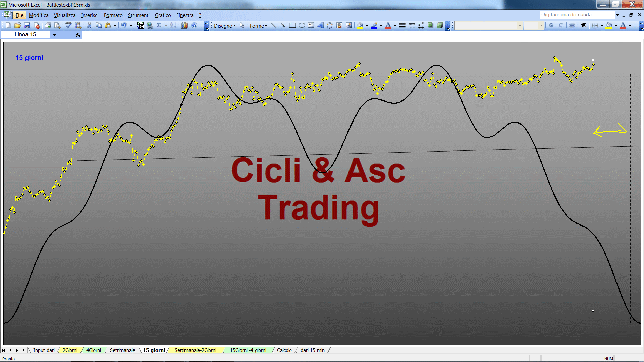
Task: Click the euro currency format icon
Action: click(584, 25)
